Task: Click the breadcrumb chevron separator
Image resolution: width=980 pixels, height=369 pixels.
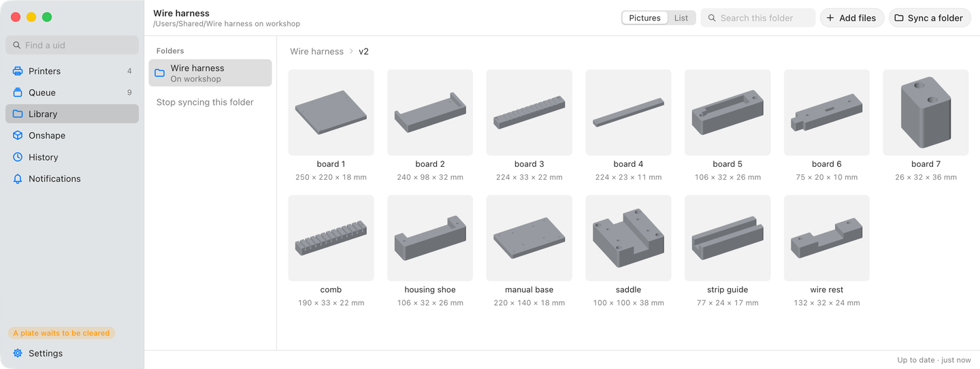Action: click(351, 51)
